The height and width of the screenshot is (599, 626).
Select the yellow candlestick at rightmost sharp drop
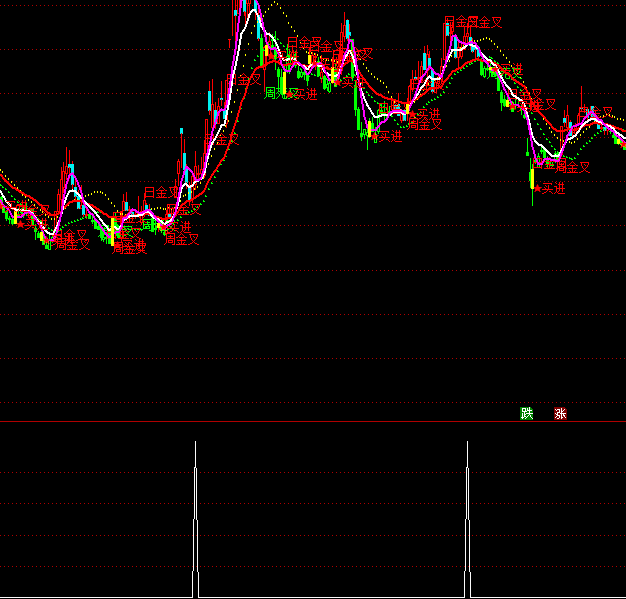click(x=531, y=178)
